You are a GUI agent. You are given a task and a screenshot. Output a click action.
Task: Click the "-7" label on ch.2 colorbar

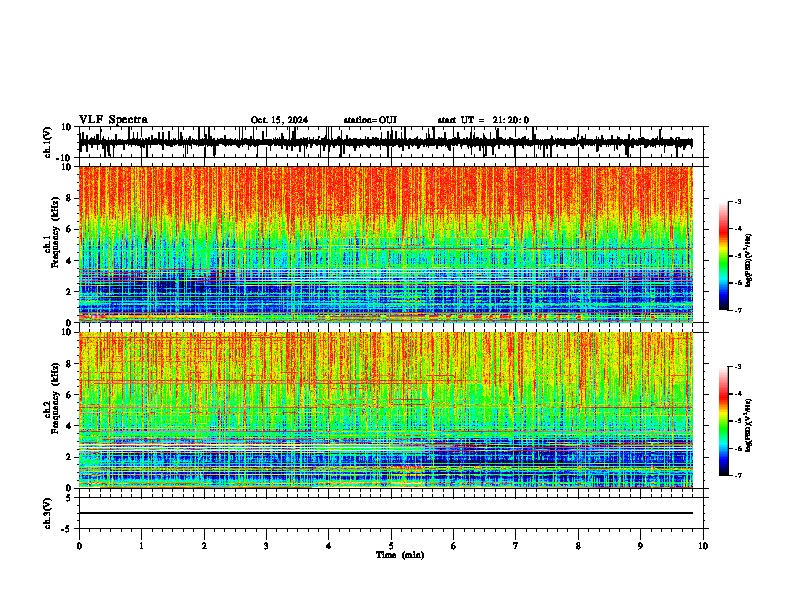(737, 476)
